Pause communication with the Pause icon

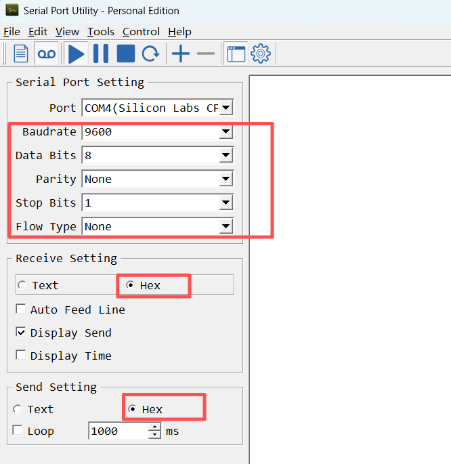(101, 53)
